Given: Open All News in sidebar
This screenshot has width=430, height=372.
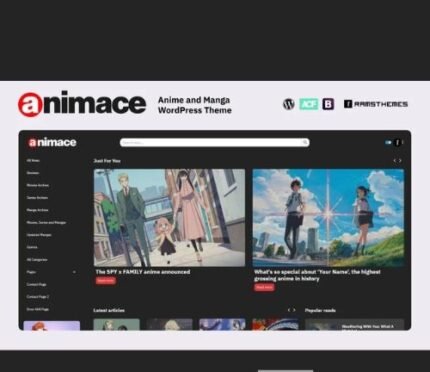Looking at the screenshot, I should 33,160.
